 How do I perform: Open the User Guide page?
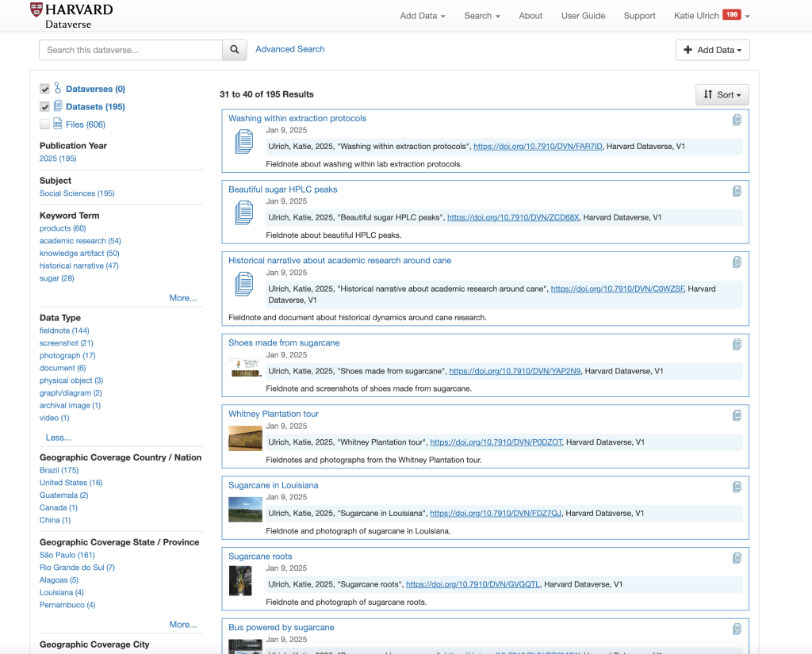tap(583, 16)
